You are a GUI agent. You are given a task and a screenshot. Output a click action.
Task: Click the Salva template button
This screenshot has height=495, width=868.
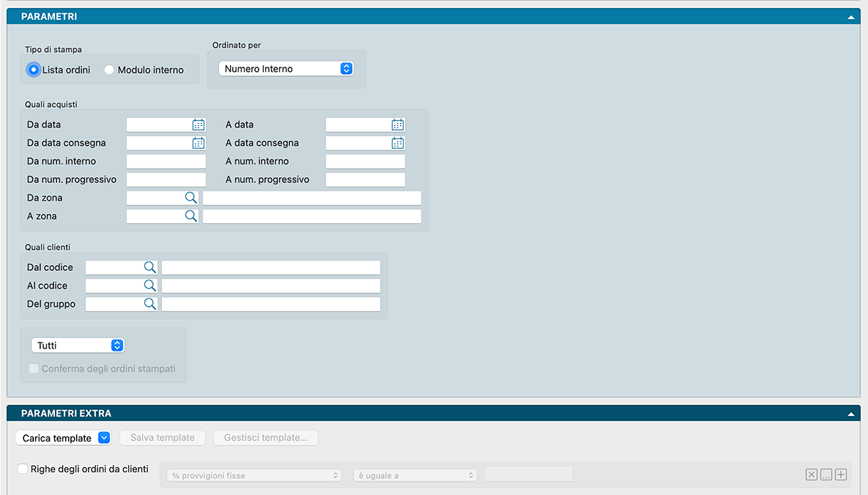163,438
